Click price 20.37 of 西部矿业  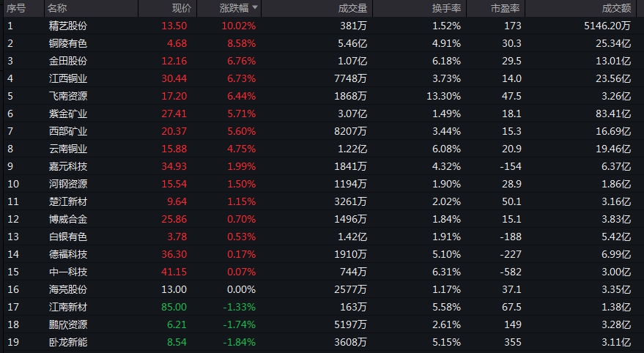174,131
